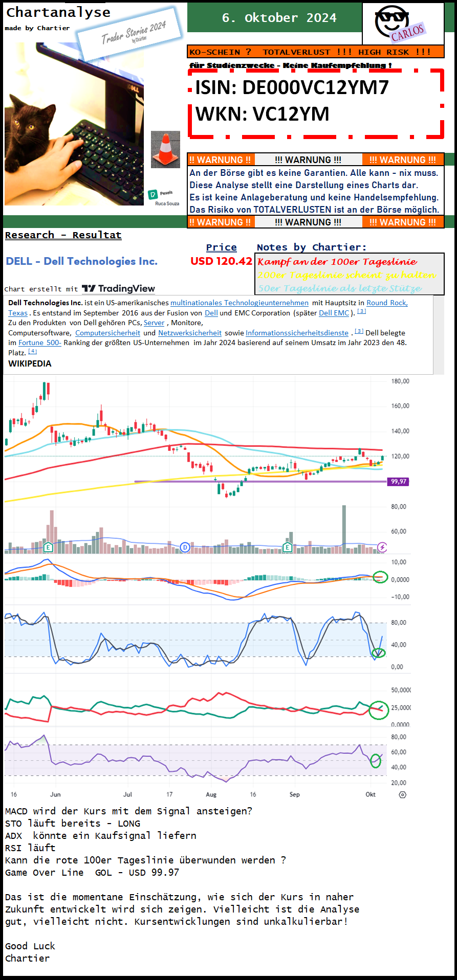Click the 'ISIN: DE000VC12YM7' text
This screenshot has height=980, width=457.
point(292,87)
